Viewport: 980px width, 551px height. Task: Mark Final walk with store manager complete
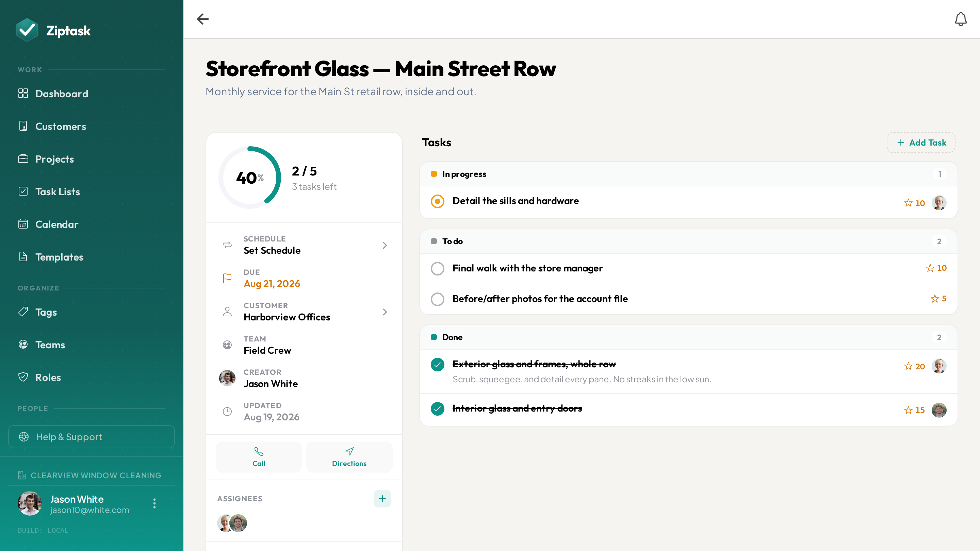[x=438, y=268]
